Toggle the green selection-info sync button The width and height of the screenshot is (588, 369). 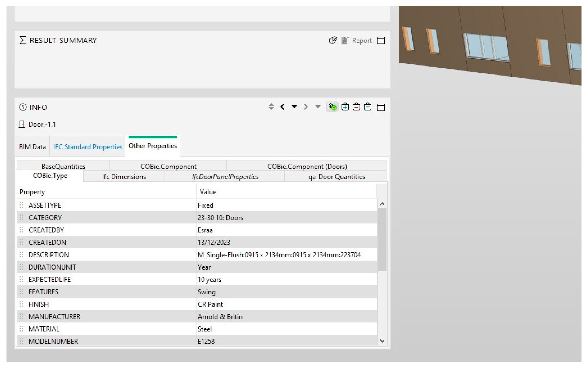(332, 107)
